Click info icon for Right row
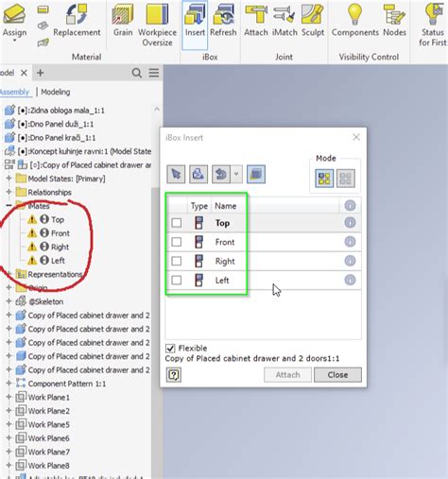448x479 pixels. (350, 261)
